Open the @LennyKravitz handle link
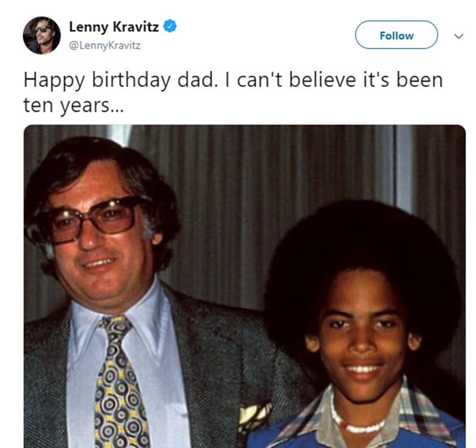476x448 pixels. 105,45
